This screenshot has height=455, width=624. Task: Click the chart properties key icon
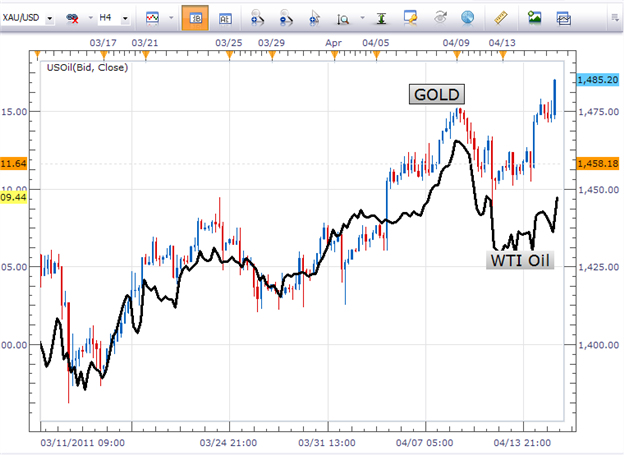[x=410, y=18]
